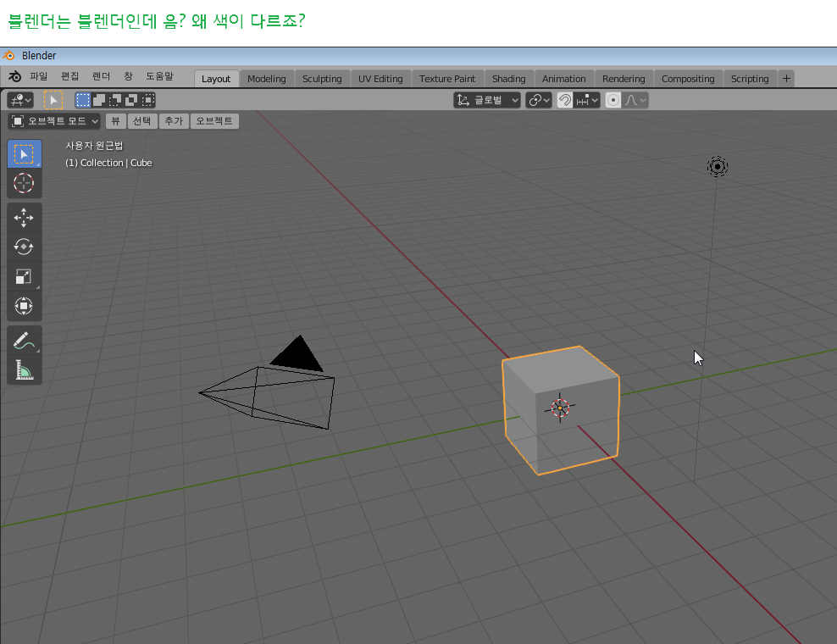
Task: Open the 렌더 menu
Action: point(101,76)
